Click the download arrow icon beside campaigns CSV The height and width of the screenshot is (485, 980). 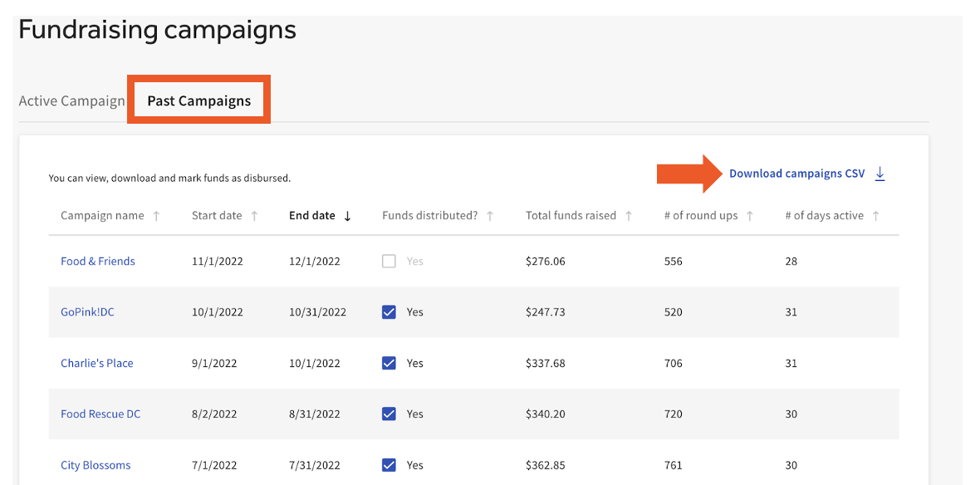coord(880,174)
